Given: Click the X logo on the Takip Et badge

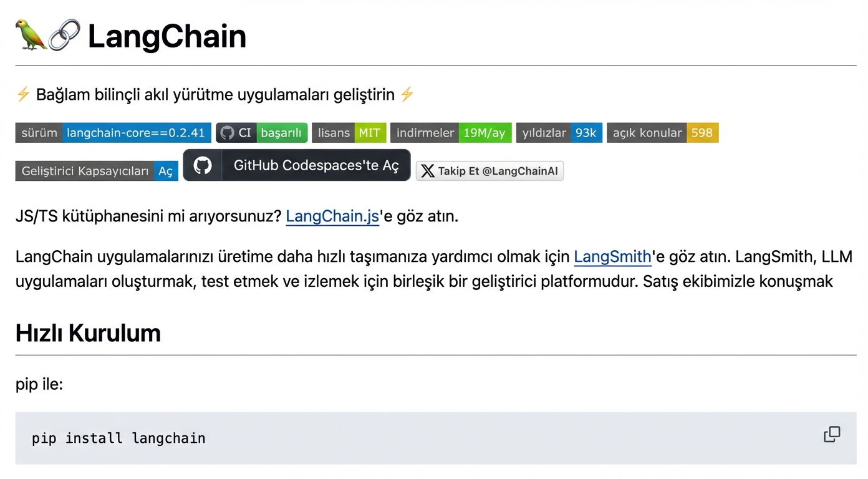Looking at the screenshot, I should pyautogui.click(x=427, y=171).
